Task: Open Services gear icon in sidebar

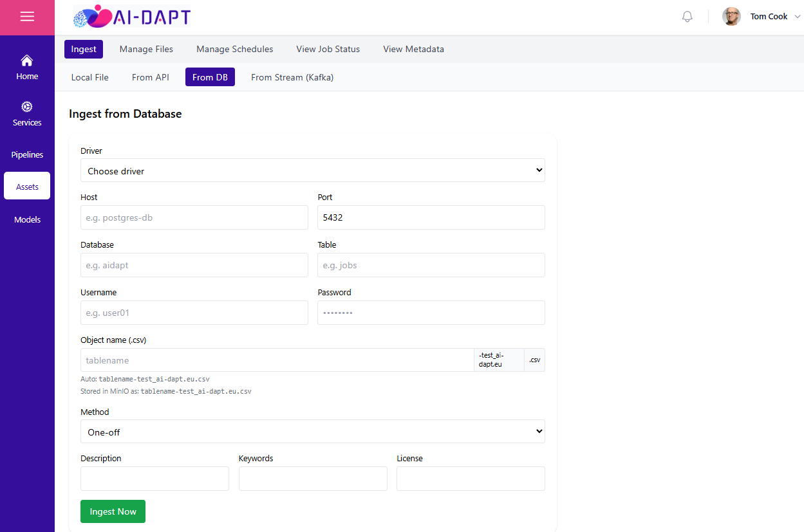Action: pyautogui.click(x=27, y=107)
